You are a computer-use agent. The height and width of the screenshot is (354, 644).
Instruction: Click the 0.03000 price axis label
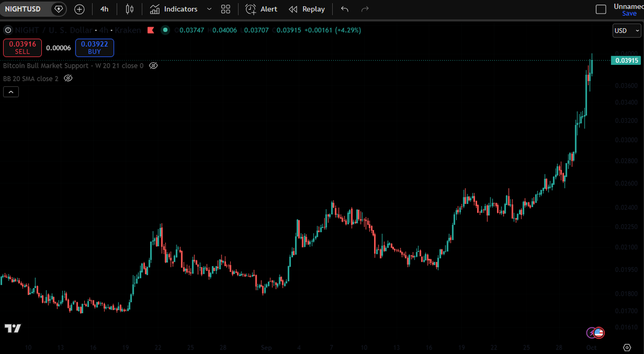[627, 140]
